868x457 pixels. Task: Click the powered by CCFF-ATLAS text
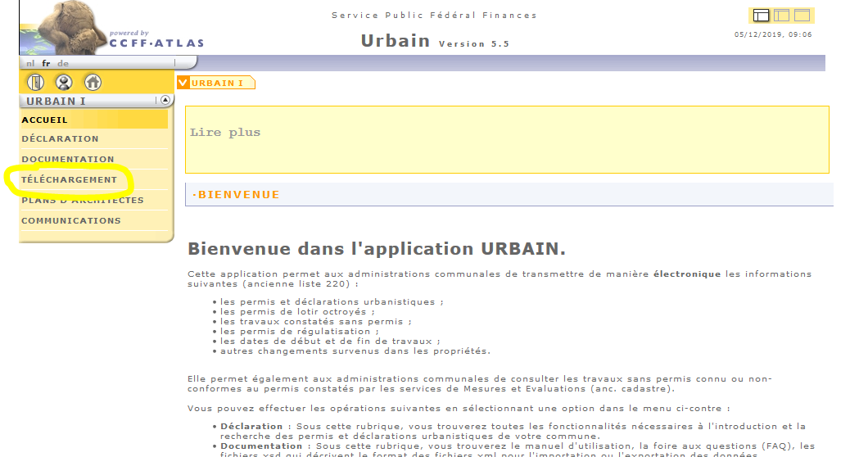tap(156, 39)
